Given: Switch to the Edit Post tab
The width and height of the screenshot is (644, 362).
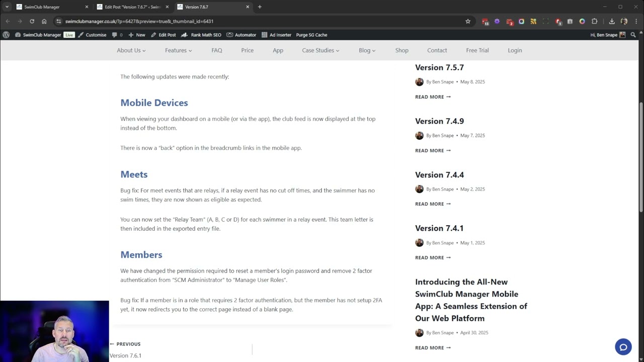Looking at the screenshot, I should tap(132, 7).
